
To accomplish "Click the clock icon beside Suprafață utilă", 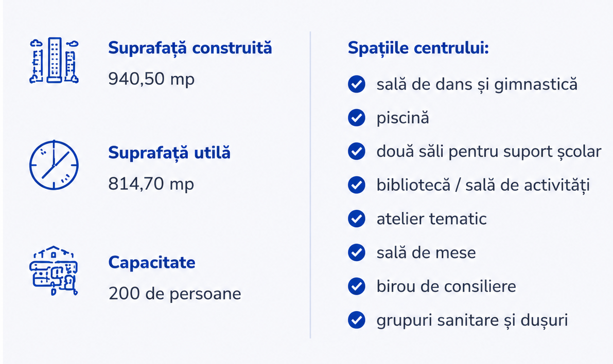I will pyautogui.click(x=54, y=165).
